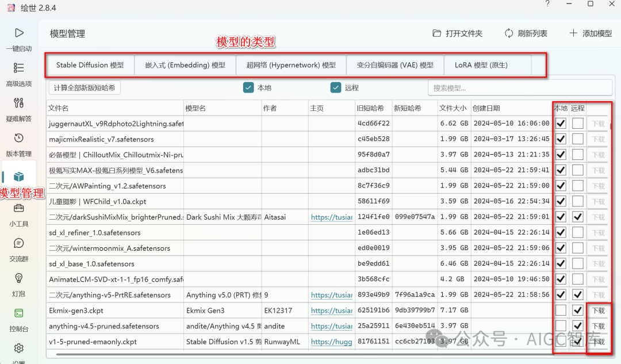
Task: Open homepage link for Dark Sushi Mix
Action: pyautogui.click(x=332, y=217)
